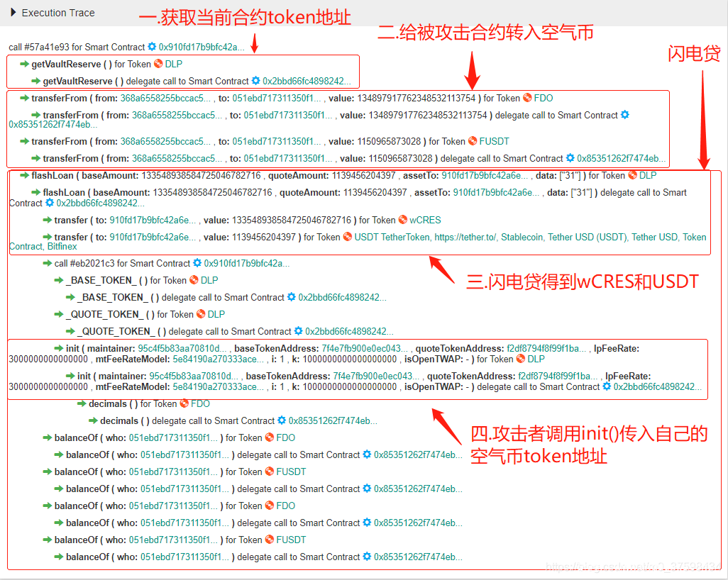Click FDO token icon in decimals line
The width and height of the screenshot is (728, 580).
coord(184,403)
